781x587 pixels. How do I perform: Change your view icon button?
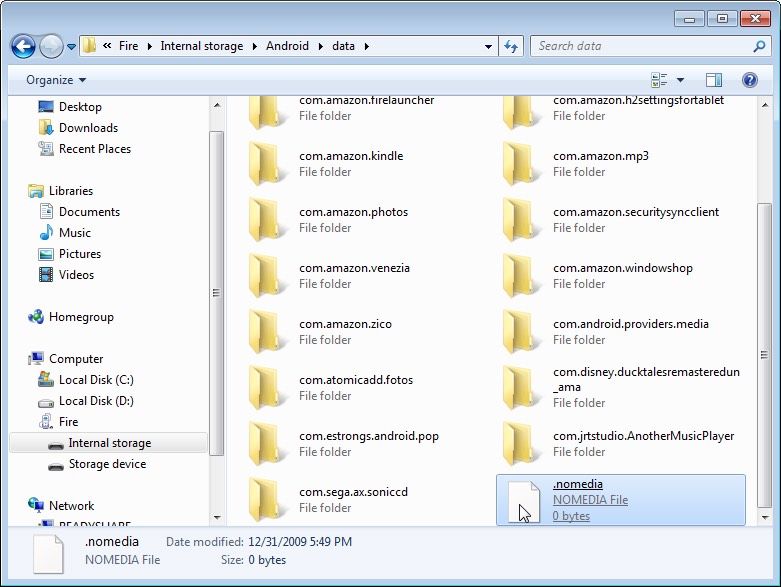[x=659, y=80]
